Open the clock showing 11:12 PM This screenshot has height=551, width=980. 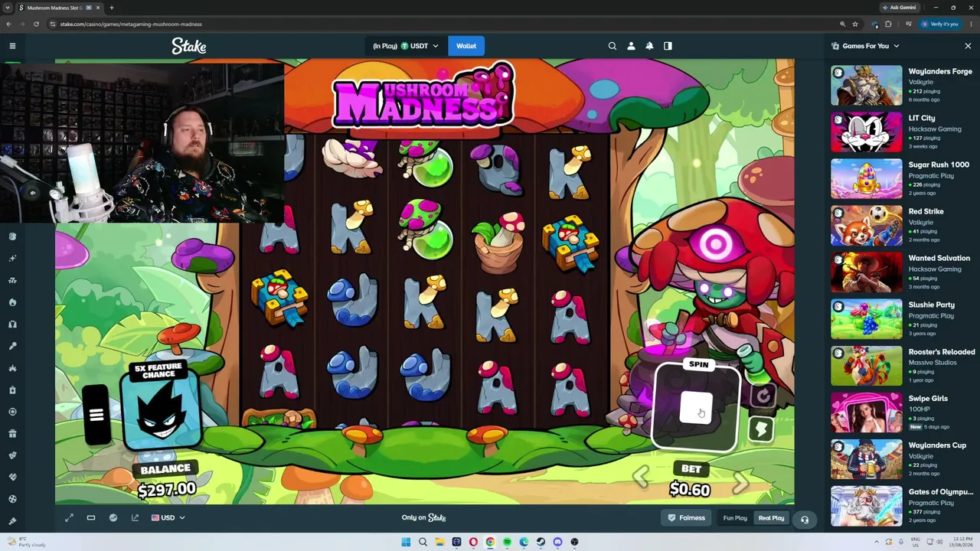tap(962, 542)
